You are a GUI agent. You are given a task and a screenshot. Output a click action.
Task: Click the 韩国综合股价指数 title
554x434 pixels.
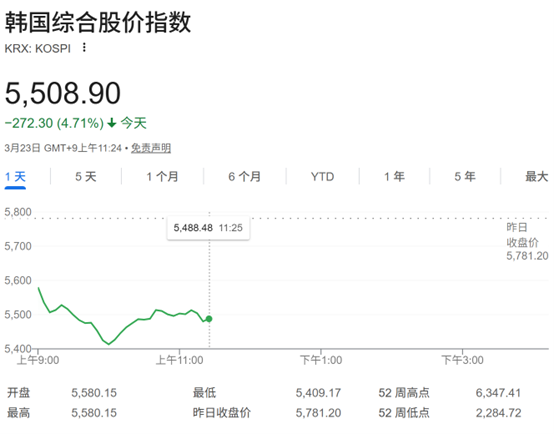pyautogui.click(x=98, y=22)
